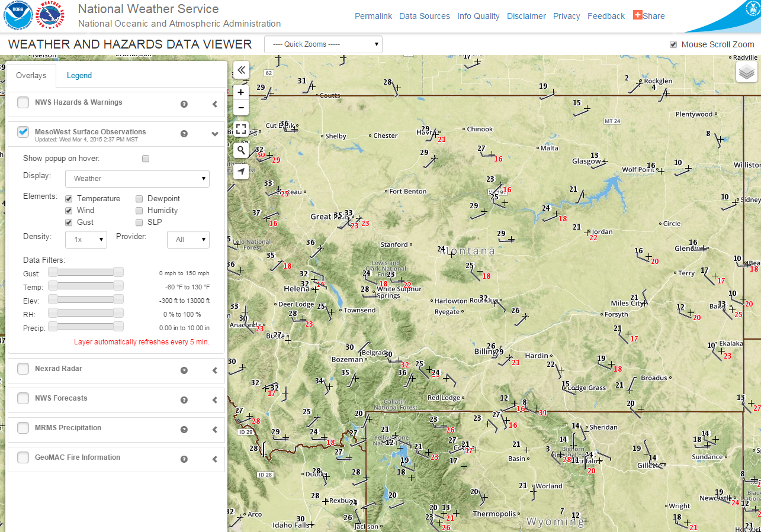
Task: Expand NWS Hazards & Warnings section
Action: [x=215, y=104]
